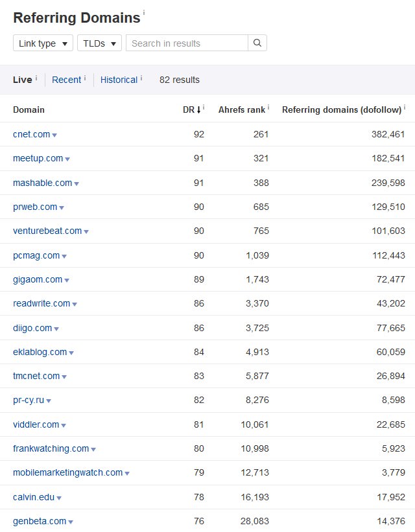Switch to the Historical tab
This screenshot has width=415, height=532.
(x=119, y=80)
